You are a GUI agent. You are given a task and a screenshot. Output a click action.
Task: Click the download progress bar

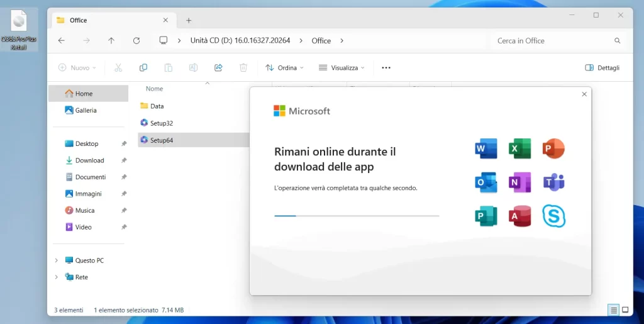point(357,216)
